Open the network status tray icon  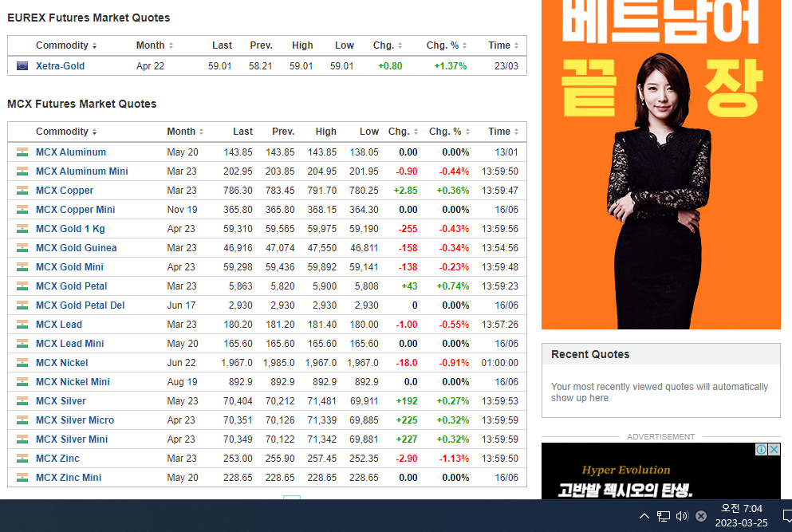(664, 516)
